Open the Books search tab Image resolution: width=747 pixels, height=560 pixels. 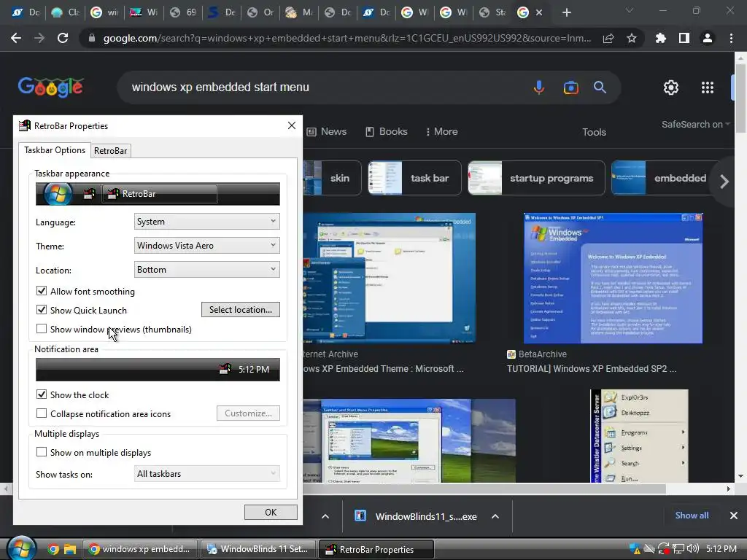[387, 131]
